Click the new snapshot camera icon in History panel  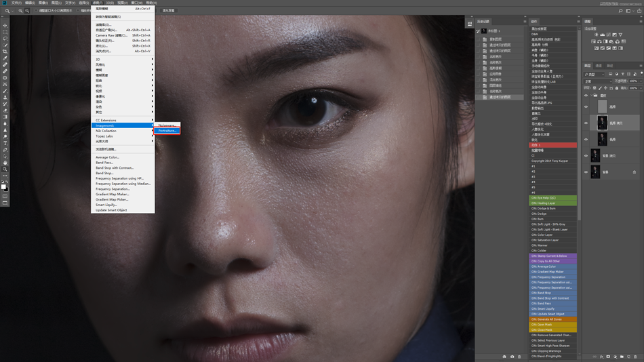tap(512, 357)
